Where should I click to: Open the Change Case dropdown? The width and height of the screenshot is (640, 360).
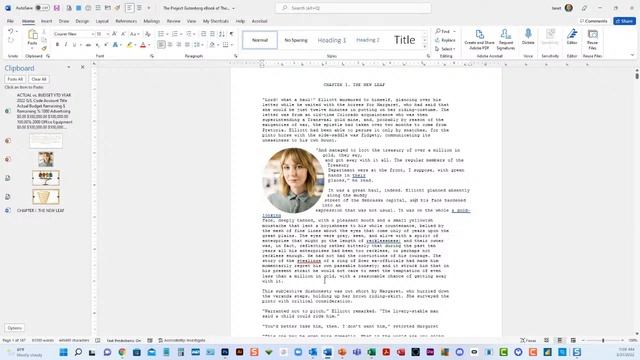click(x=135, y=34)
